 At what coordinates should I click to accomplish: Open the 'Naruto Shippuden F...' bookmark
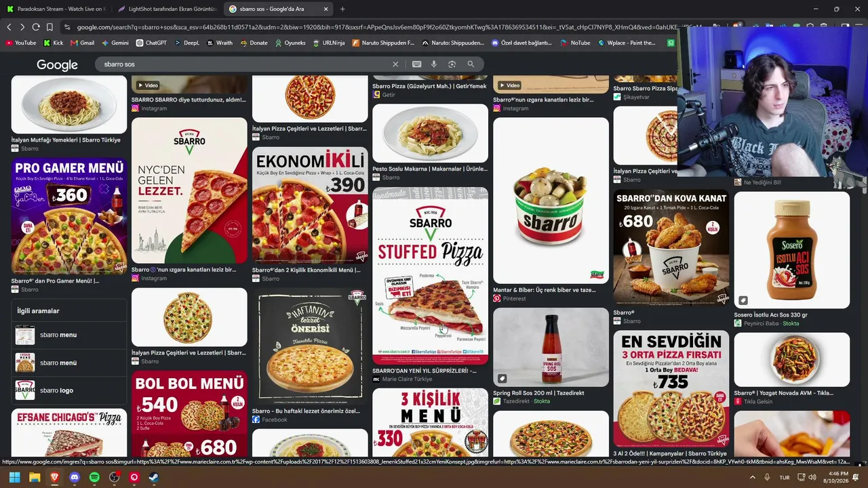coord(382,43)
